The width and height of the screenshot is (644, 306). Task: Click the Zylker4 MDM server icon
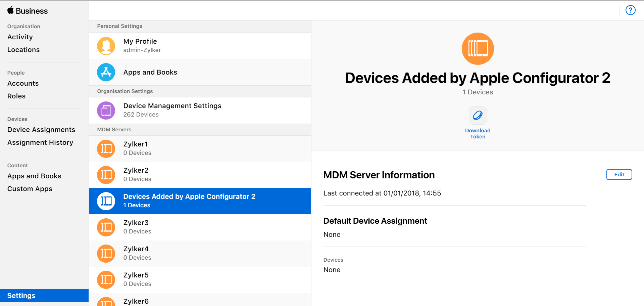click(106, 253)
